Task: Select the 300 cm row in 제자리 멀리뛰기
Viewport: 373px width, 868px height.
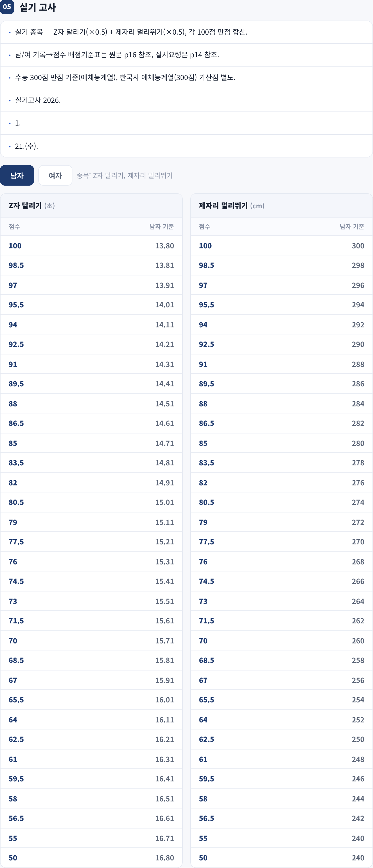Action: (x=281, y=246)
